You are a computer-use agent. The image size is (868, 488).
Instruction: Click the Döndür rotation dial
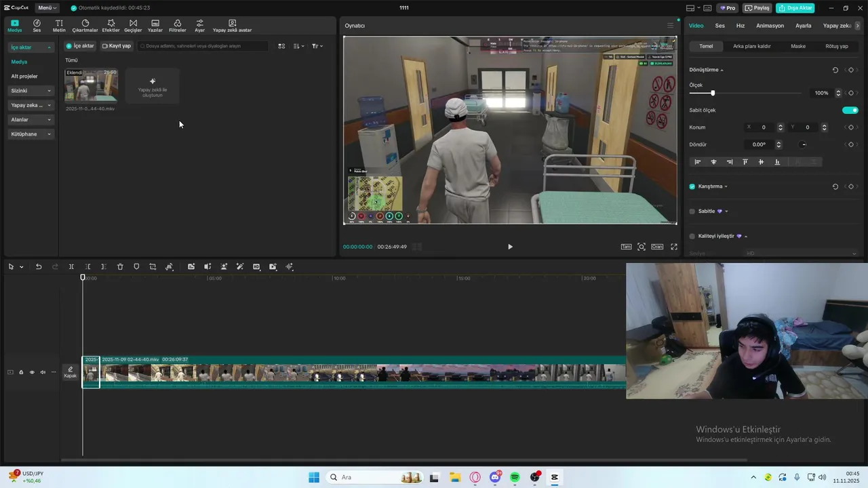tap(804, 144)
